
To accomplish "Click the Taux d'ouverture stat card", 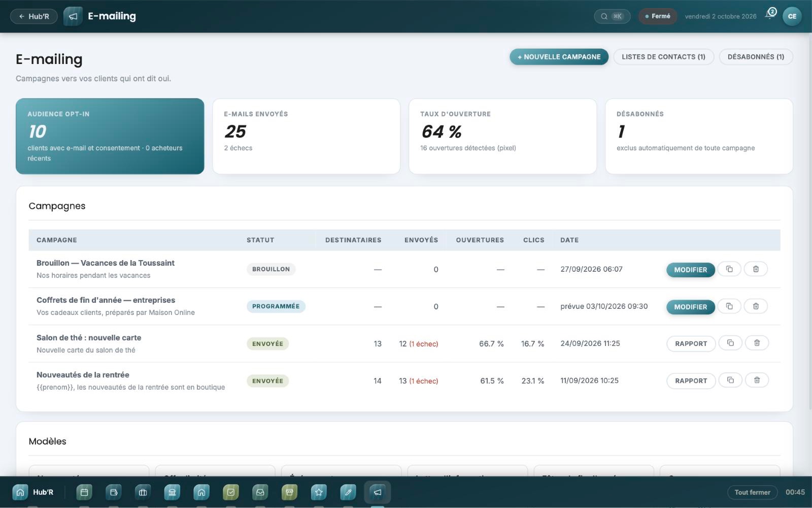I will coord(503,136).
